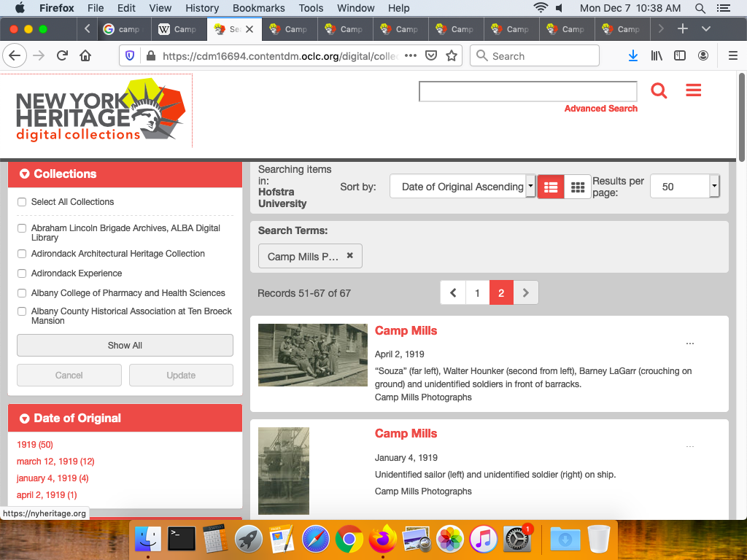Go to next results page arrow

pyautogui.click(x=526, y=293)
